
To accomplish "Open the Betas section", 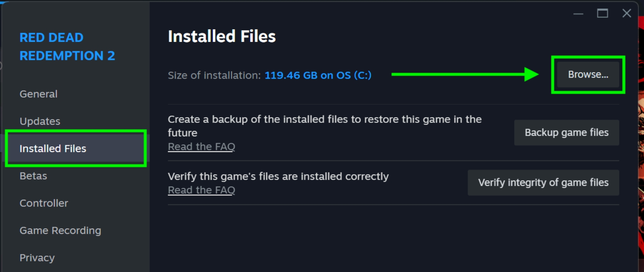I will 33,176.
